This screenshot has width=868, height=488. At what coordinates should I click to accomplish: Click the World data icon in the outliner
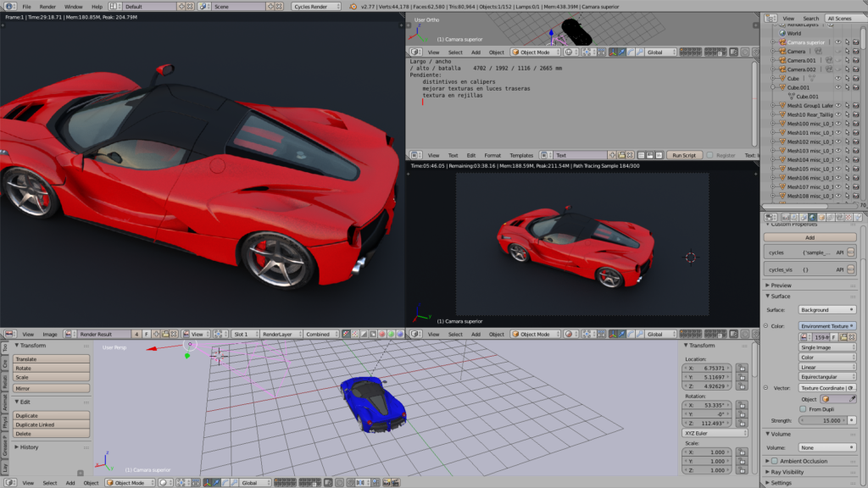pyautogui.click(x=781, y=34)
